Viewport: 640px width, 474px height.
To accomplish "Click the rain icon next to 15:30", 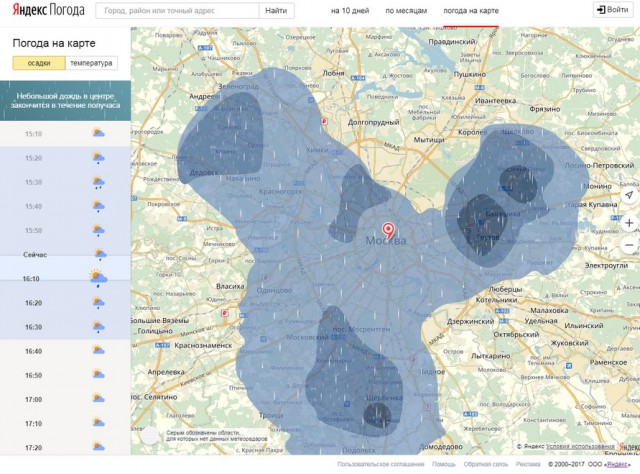I will click(98, 182).
